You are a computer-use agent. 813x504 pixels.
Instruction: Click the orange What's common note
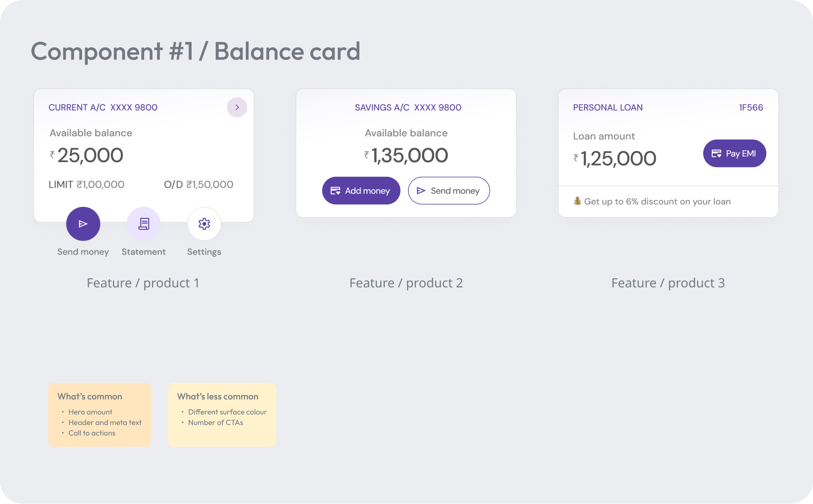(x=100, y=415)
